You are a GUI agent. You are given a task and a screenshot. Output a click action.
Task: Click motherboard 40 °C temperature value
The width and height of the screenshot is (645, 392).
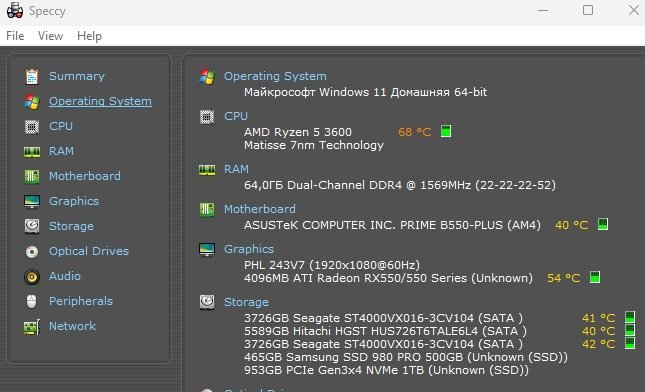coord(571,225)
